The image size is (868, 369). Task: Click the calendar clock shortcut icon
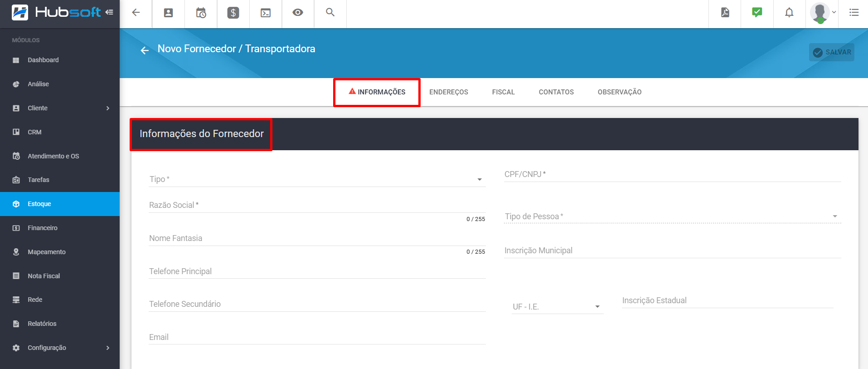pyautogui.click(x=201, y=13)
